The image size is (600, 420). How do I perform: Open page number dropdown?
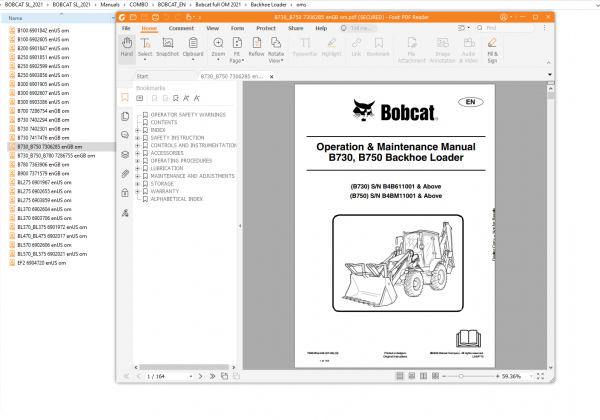(x=191, y=376)
